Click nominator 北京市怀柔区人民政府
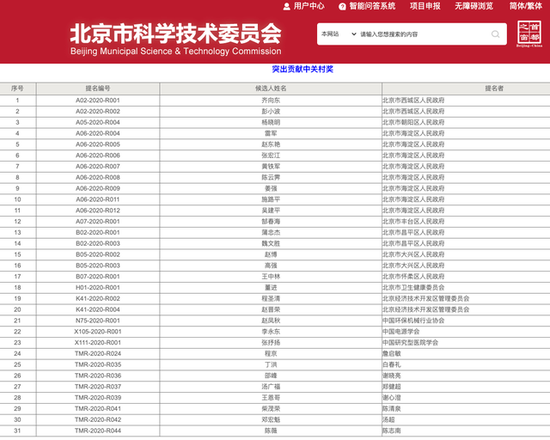Screen dimensions: 550x440 click(x=414, y=276)
